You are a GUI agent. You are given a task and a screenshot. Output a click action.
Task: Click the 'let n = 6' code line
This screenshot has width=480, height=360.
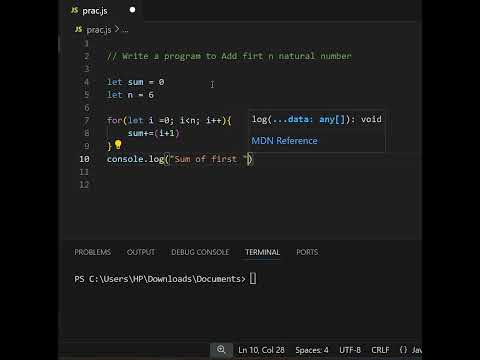[x=130, y=95]
